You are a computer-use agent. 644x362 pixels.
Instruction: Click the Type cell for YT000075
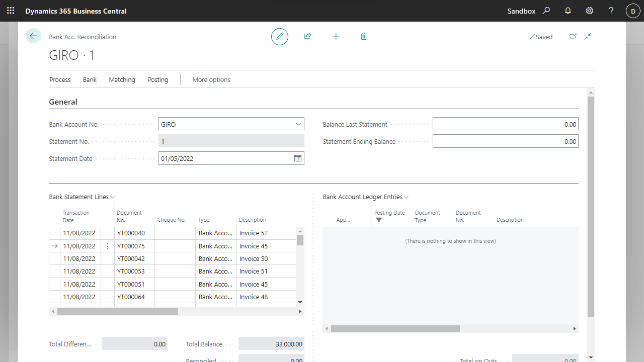click(x=216, y=246)
